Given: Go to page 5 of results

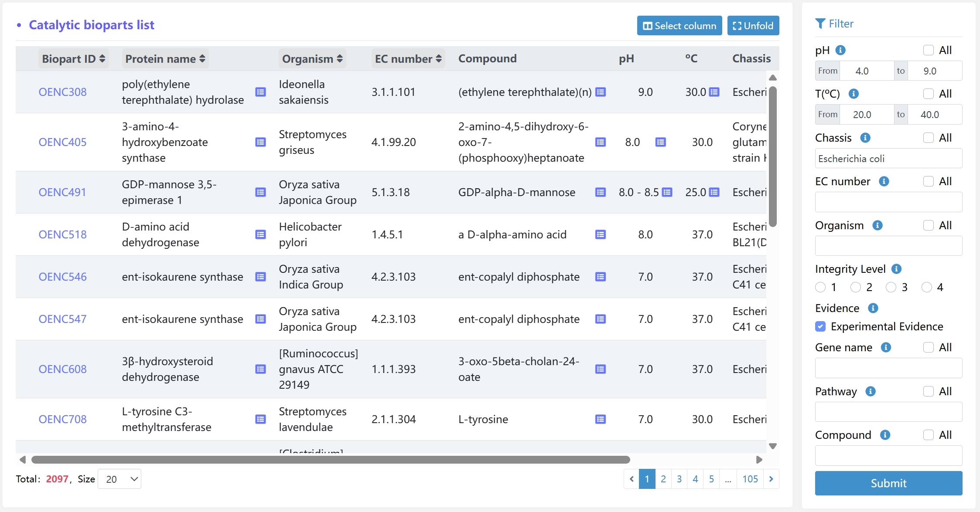Looking at the screenshot, I should (711, 479).
